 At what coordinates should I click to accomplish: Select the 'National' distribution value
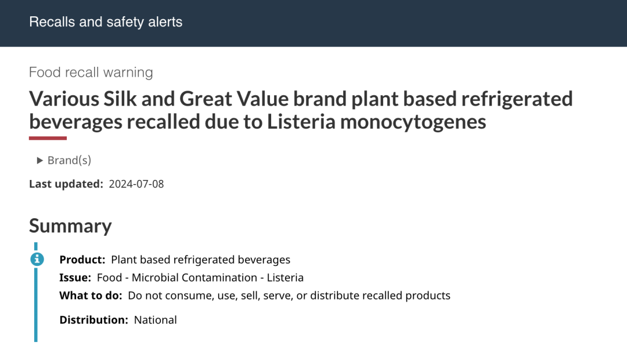(155, 320)
